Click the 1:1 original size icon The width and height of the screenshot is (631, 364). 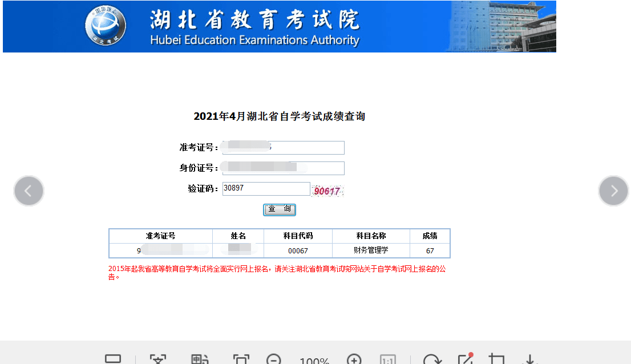tap(388, 359)
